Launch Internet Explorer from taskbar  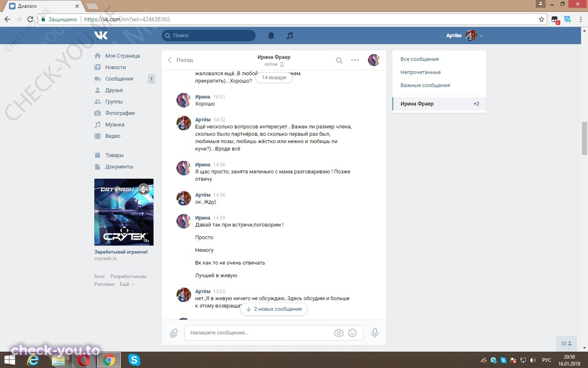[33, 360]
